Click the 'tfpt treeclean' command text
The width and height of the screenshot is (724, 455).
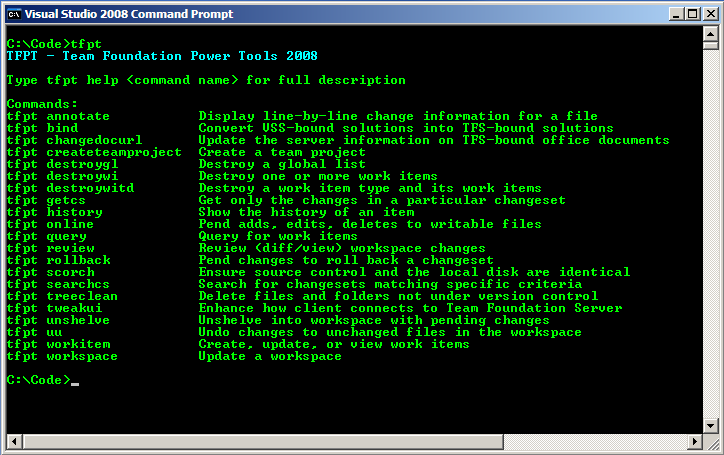[x=62, y=296]
